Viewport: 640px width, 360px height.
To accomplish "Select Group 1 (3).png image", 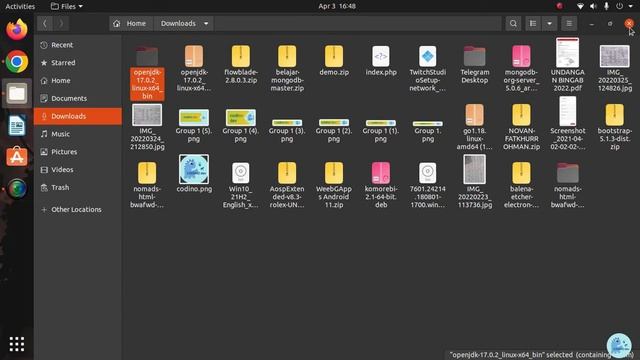I will [x=287, y=130].
